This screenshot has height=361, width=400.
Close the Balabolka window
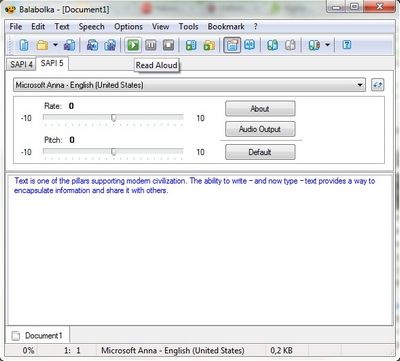[379, 7]
